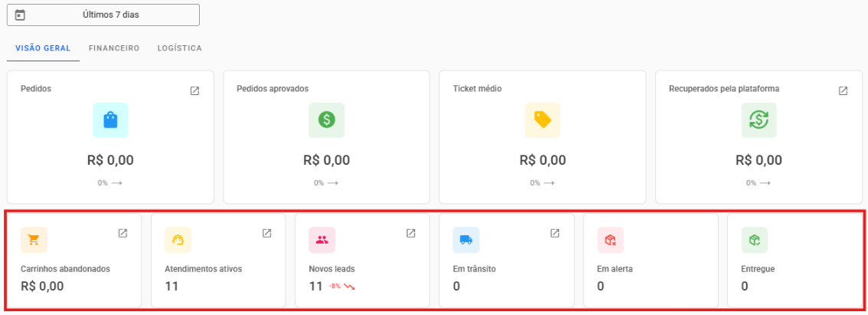Select the Visão Geral tab
Image resolution: width=868 pixels, height=315 pixels.
[x=43, y=48]
